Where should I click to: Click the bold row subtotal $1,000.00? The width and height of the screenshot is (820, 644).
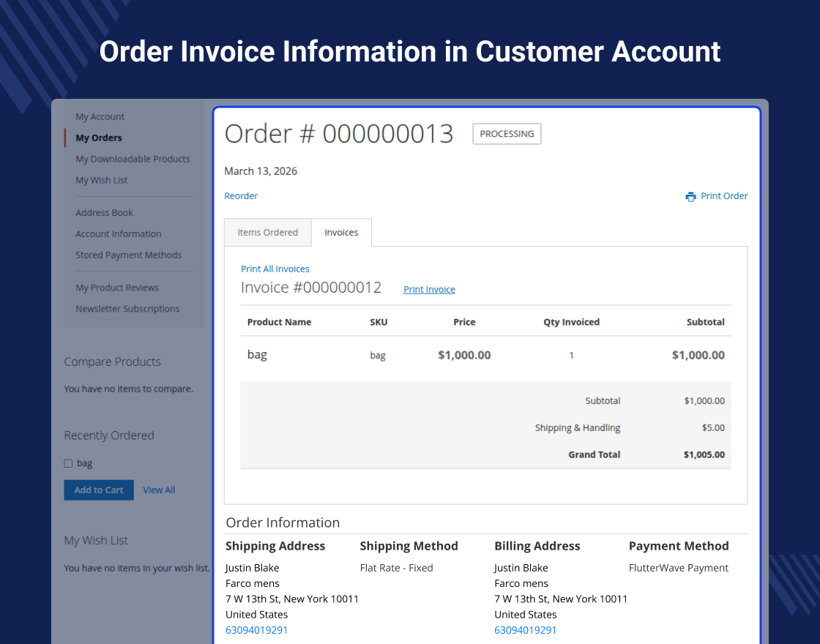tap(698, 356)
